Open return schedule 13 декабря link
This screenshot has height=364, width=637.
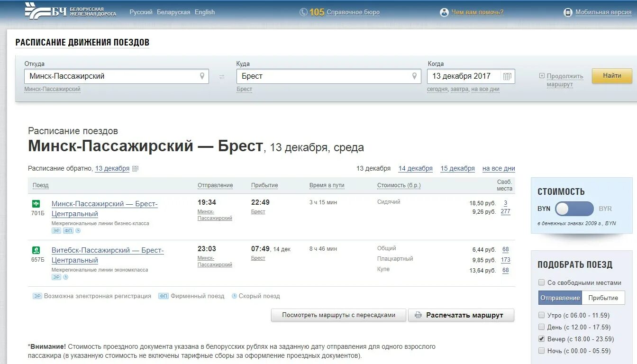(112, 169)
